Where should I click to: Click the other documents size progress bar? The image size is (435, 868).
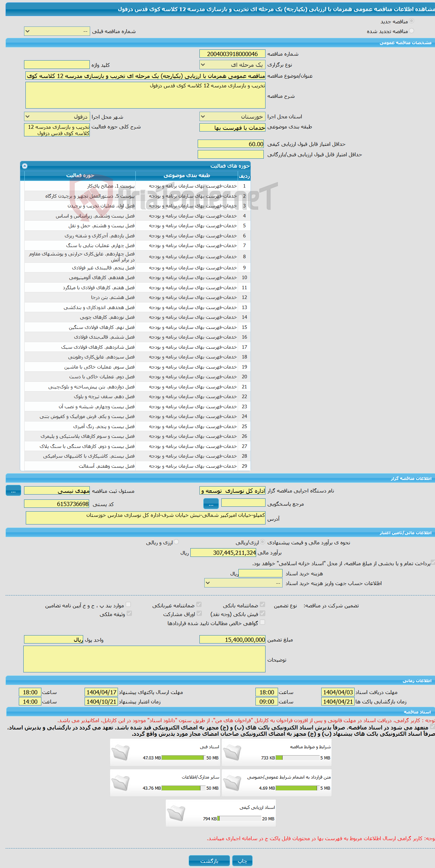(x=183, y=788)
